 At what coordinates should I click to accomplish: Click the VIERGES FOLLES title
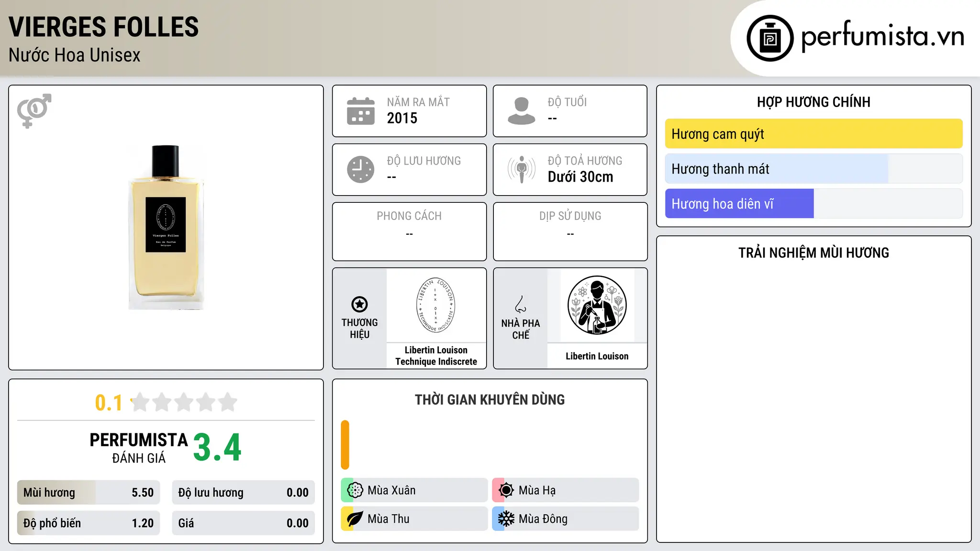104,27
